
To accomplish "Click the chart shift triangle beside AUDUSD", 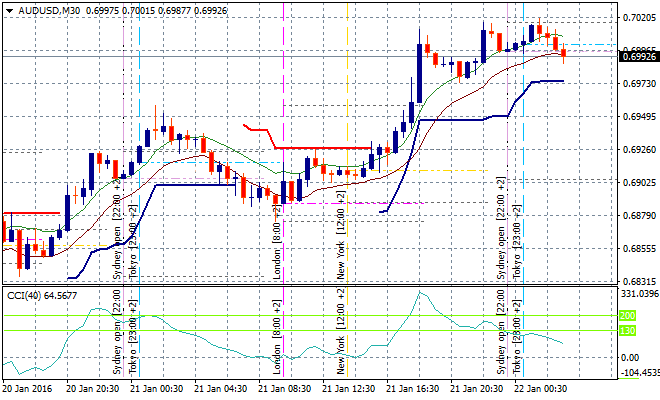I will pyautogui.click(x=10, y=9).
